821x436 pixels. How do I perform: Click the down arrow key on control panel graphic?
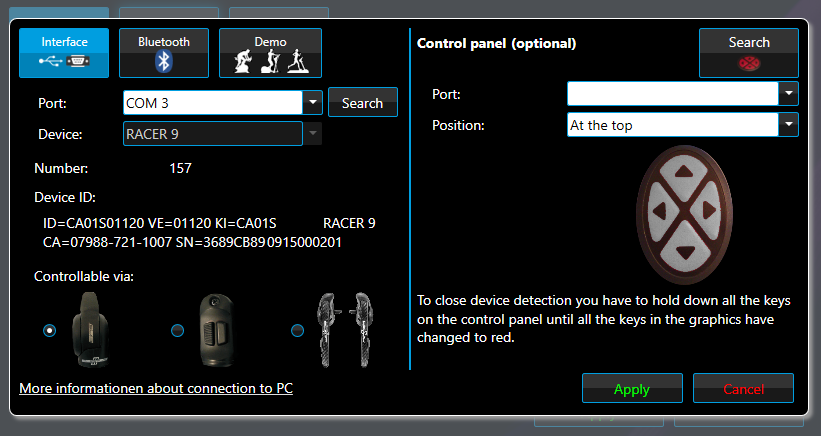(685, 253)
